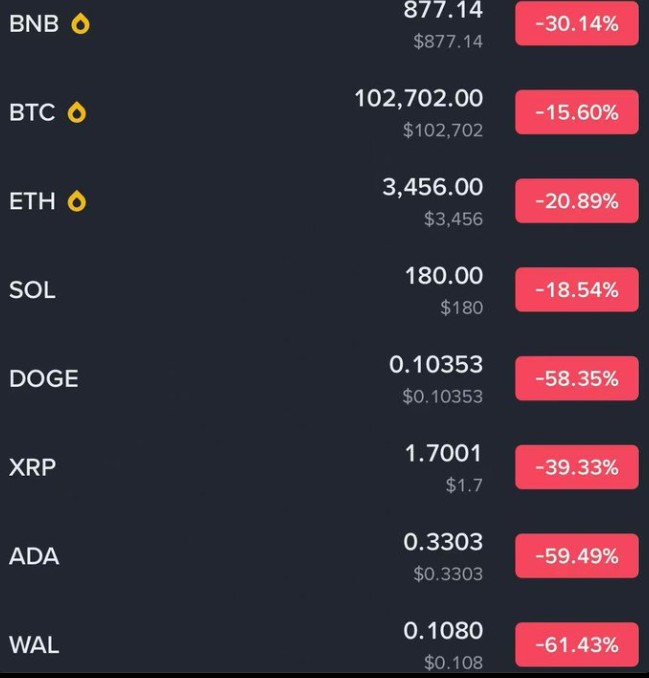This screenshot has height=678, width=649.
Task: Open the XRP ticker label
Action: click(32, 467)
